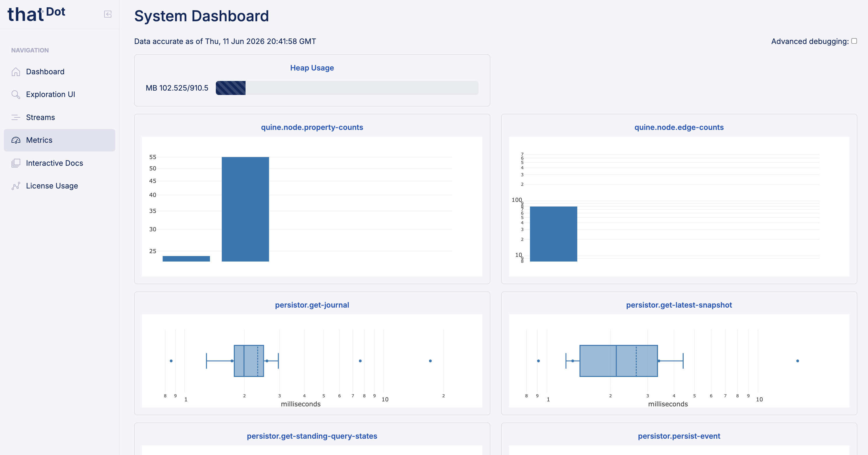Click the rightmost outlier in get-latest-snapshot plot
868x455 pixels.
click(798, 361)
